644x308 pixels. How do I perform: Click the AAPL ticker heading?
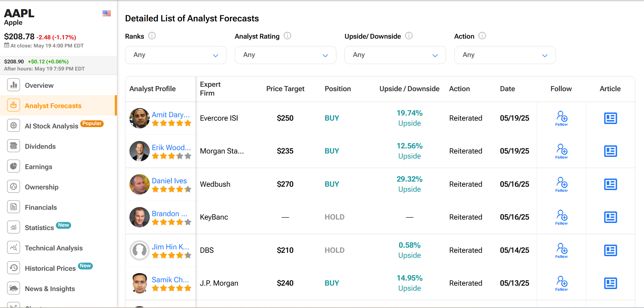click(19, 13)
